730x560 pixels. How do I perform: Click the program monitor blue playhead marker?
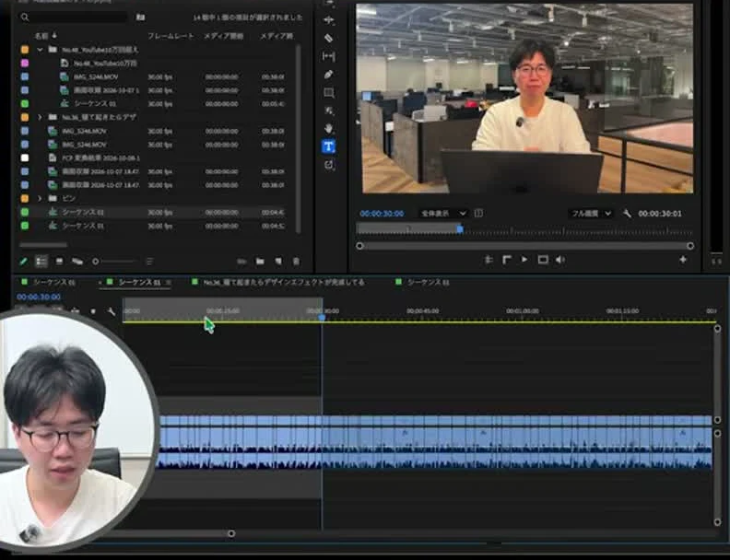[460, 228]
